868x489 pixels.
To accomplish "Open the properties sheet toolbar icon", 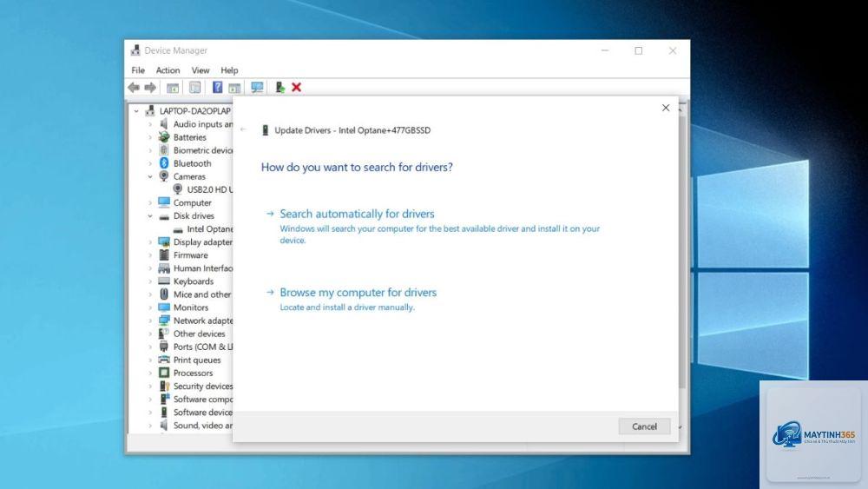I will [194, 87].
